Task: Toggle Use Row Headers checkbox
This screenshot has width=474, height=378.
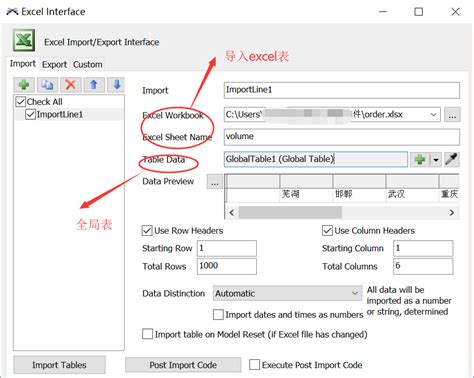Action: [147, 231]
